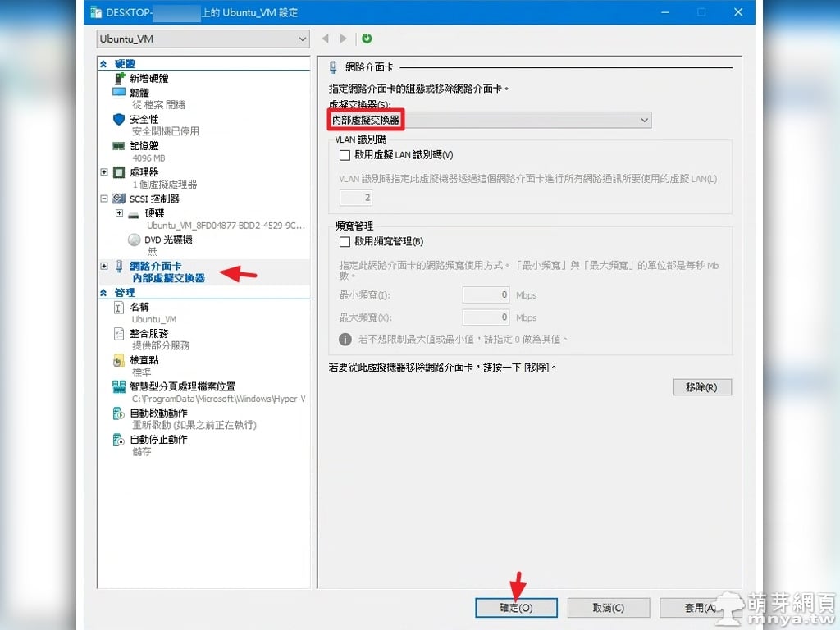The image size is (840, 630).
Task: Click the 新增硬體 add hardware icon
Action: 120,78
